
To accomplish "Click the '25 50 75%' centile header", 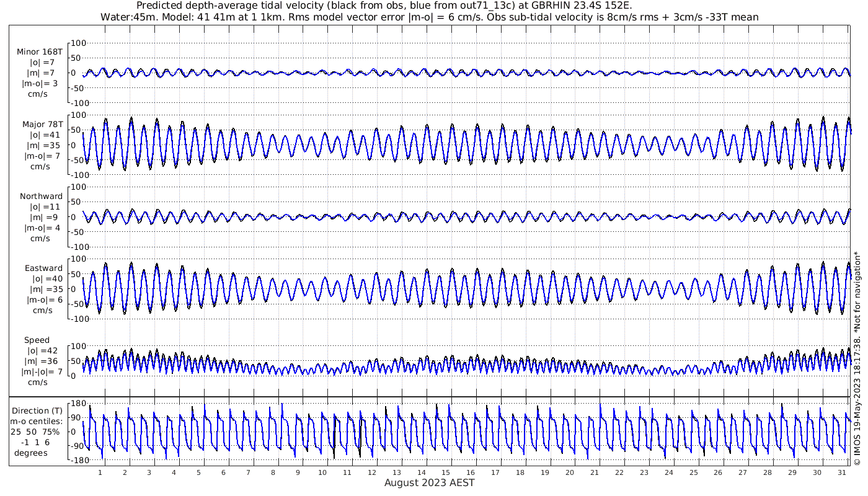I will click(x=35, y=432).
